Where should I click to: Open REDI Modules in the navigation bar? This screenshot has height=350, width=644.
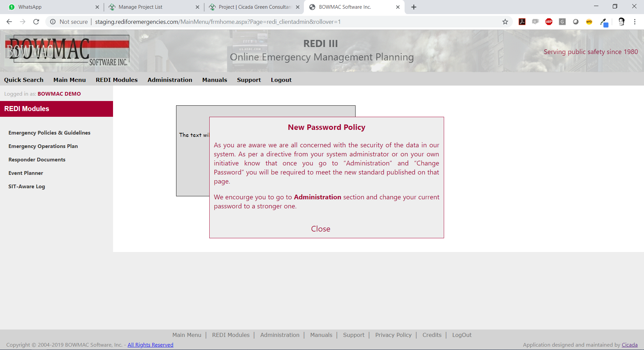point(117,80)
